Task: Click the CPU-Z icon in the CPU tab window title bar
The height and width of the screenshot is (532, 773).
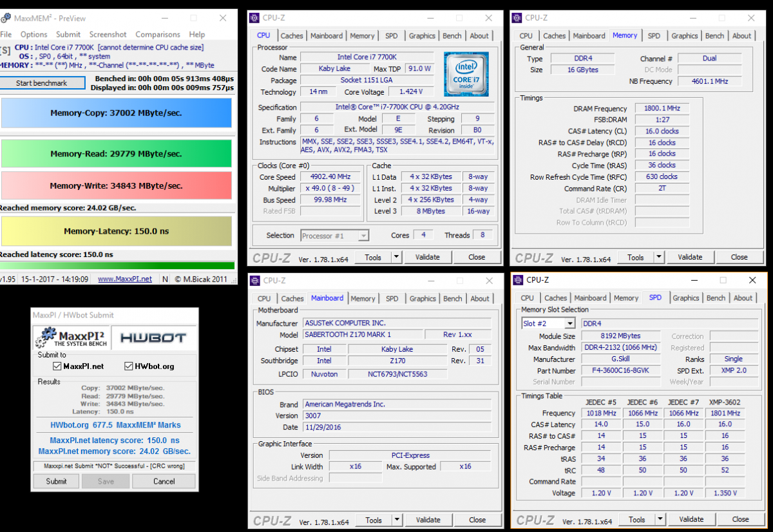Action: 255,18
